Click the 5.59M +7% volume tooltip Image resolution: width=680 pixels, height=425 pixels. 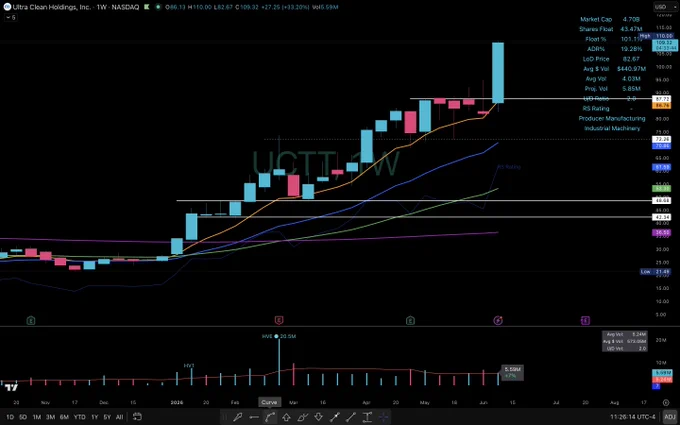[x=512, y=373]
